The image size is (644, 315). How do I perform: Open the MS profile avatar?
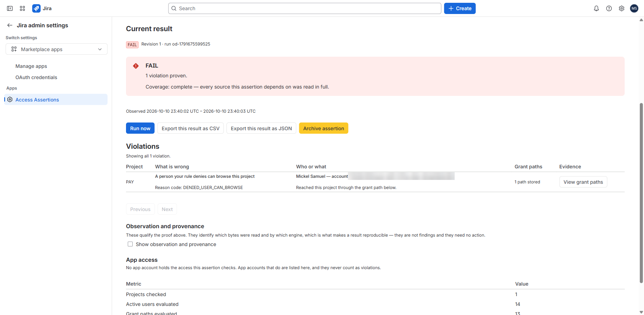tap(634, 8)
